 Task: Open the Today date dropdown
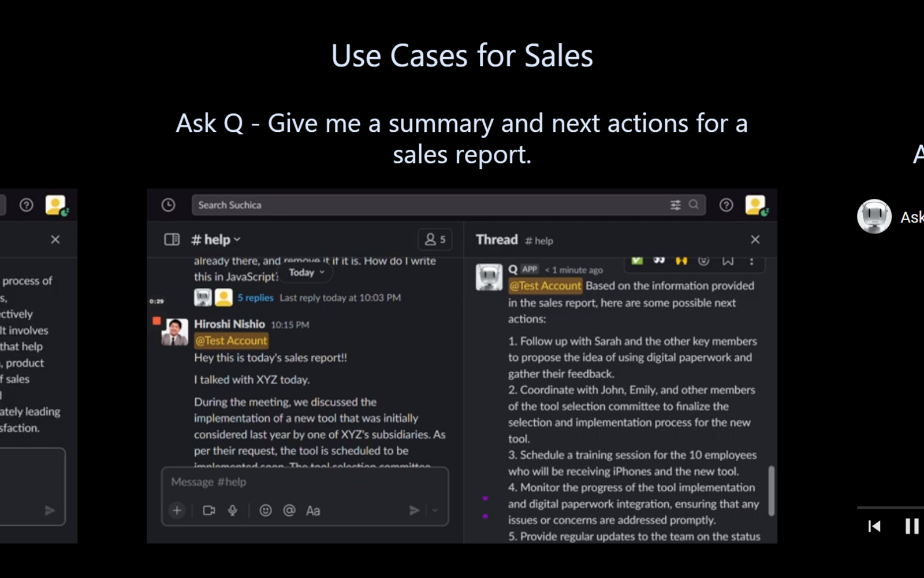point(307,273)
